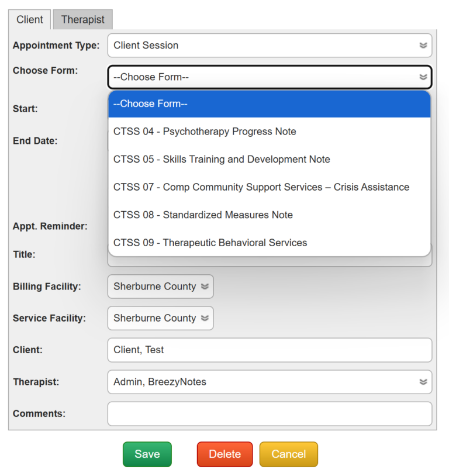This screenshot has height=476, width=449.
Task: Click the Comments input field
Action: coord(270,414)
